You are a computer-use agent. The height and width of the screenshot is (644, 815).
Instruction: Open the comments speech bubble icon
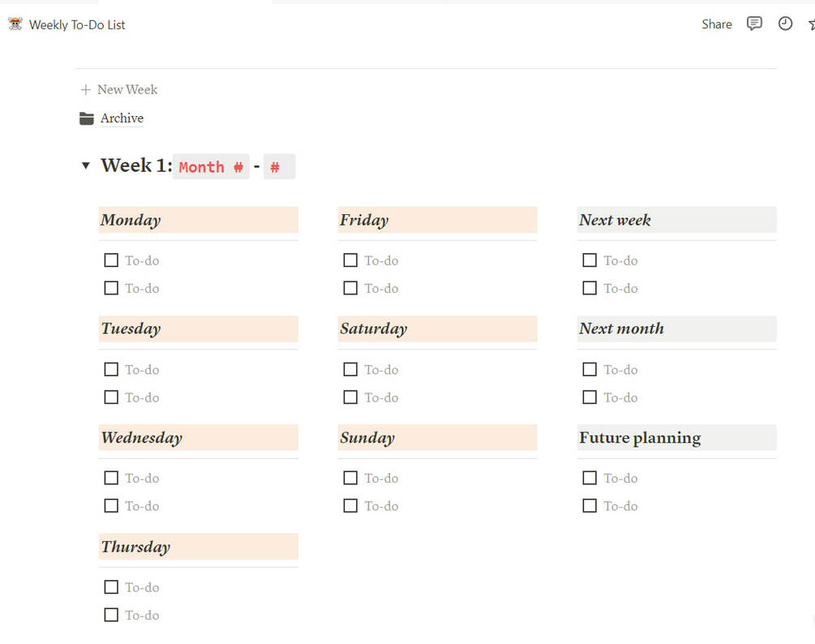[x=754, y=24]
